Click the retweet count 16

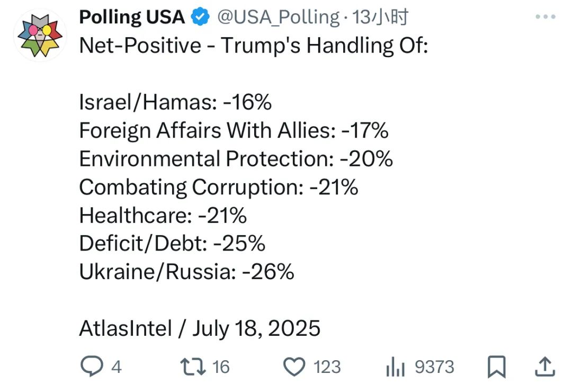point(221,367)
